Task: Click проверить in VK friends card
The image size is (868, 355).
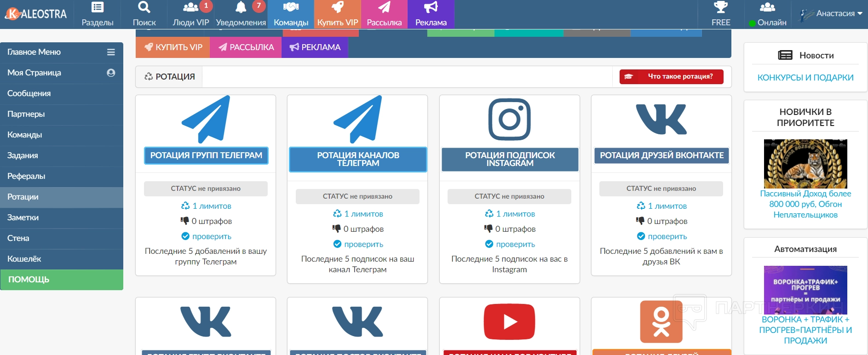Action: coord(661,236)
